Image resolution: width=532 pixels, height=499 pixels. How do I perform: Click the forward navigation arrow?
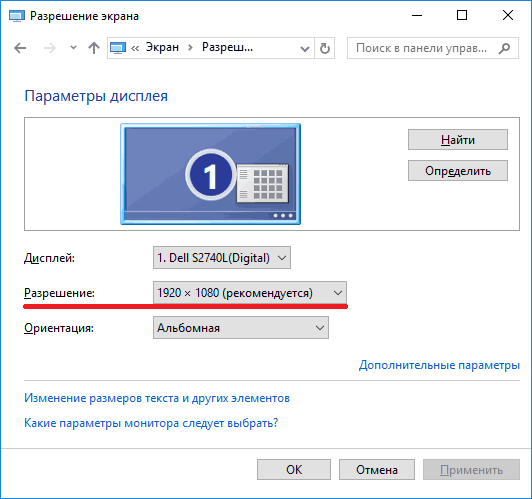tap(50, 48)
